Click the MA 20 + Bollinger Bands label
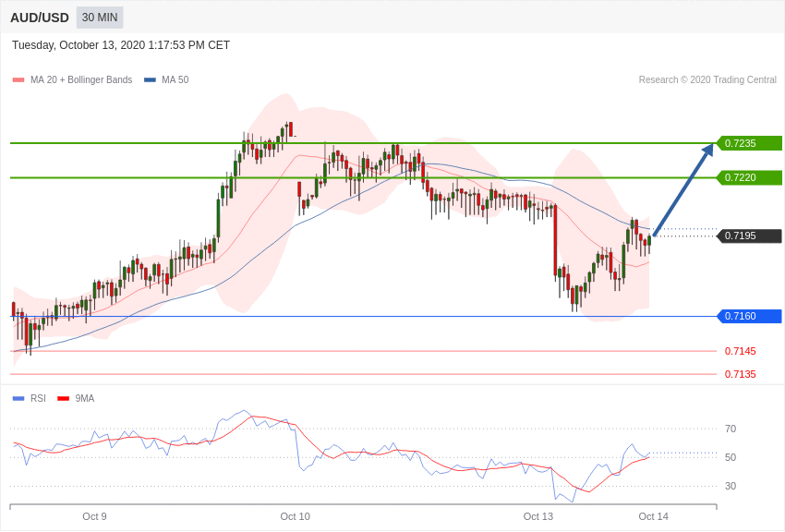 (x=81, y=79)
